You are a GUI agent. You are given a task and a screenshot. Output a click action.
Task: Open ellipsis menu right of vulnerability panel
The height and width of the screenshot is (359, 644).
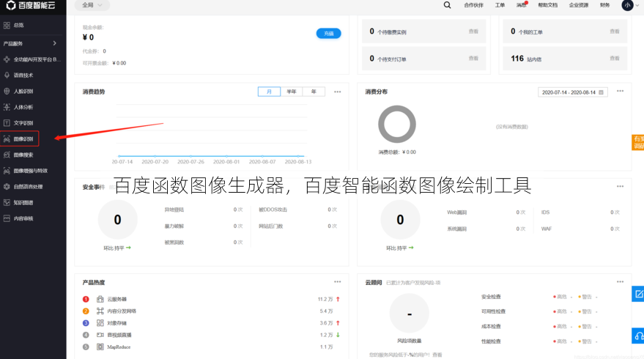(x=620, y=186)
